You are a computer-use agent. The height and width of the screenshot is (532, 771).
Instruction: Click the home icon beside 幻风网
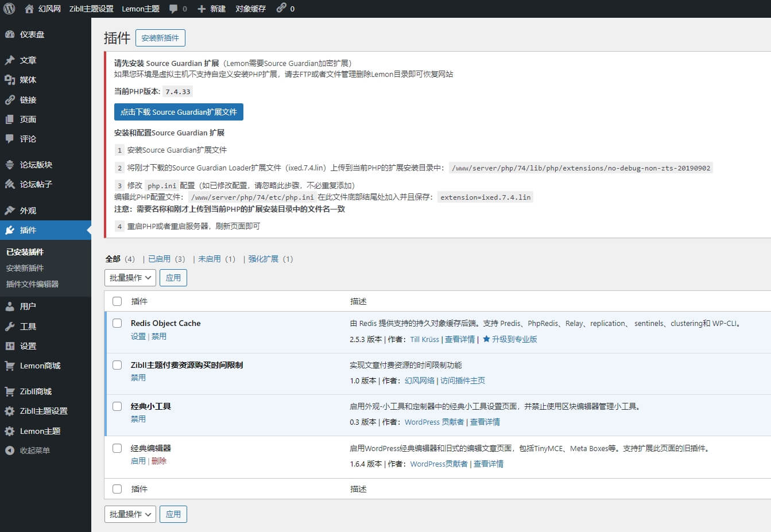point(29,9)
